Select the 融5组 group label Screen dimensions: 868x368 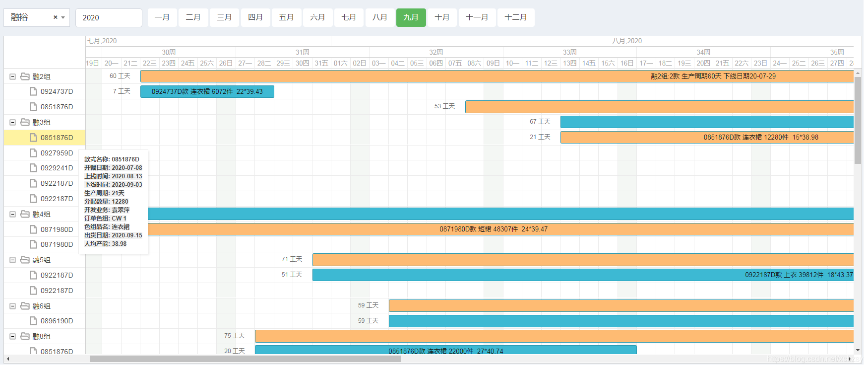42,260
